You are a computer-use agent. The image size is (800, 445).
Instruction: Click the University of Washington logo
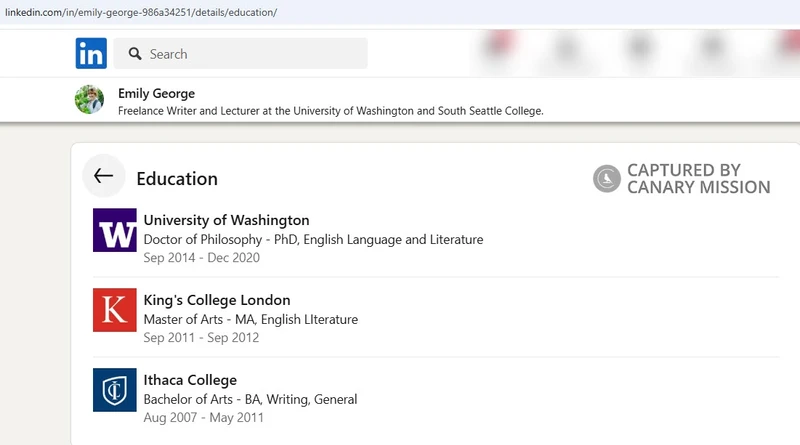(x=115, y=230)
